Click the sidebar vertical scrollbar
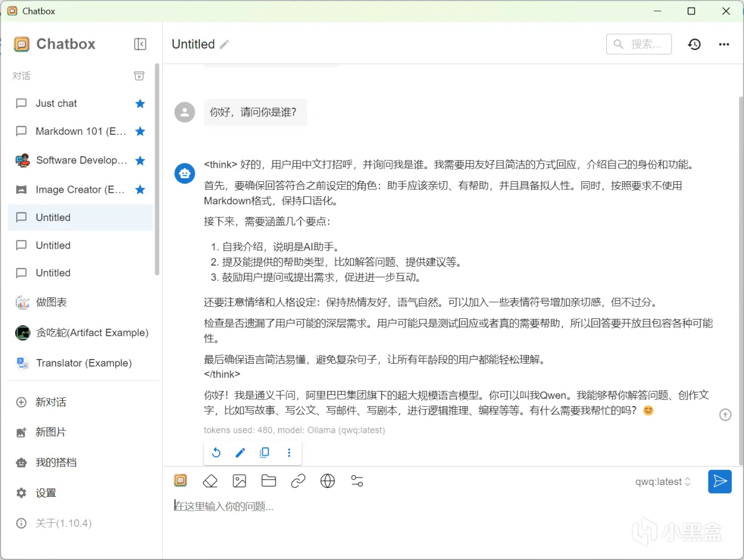 (x=157, y=168)
